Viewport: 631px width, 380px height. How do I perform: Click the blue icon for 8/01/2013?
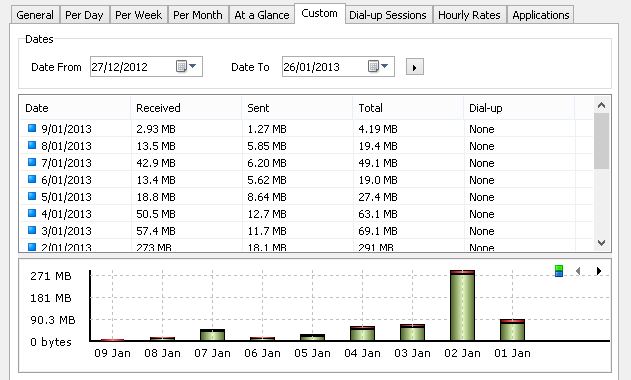click(x=32, y=145)
